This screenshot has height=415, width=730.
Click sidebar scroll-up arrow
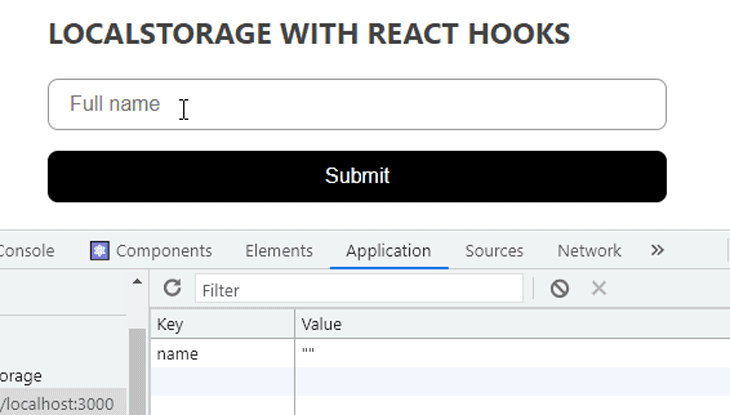(137, 281)
